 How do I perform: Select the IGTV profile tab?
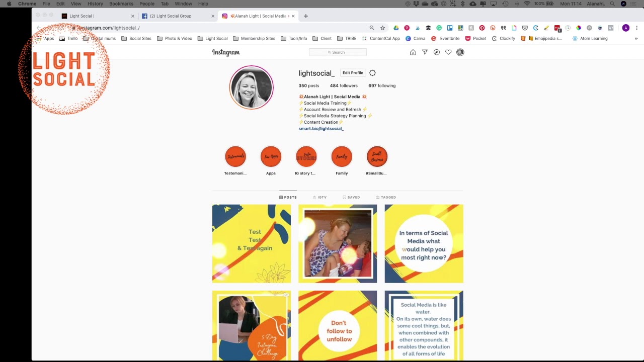[x=320, y=198]
